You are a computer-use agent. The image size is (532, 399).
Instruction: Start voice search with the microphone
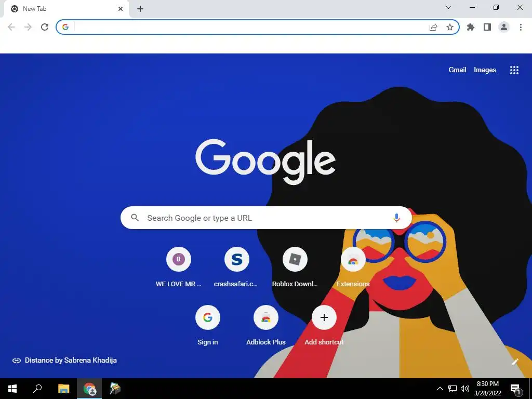(396, 218)
